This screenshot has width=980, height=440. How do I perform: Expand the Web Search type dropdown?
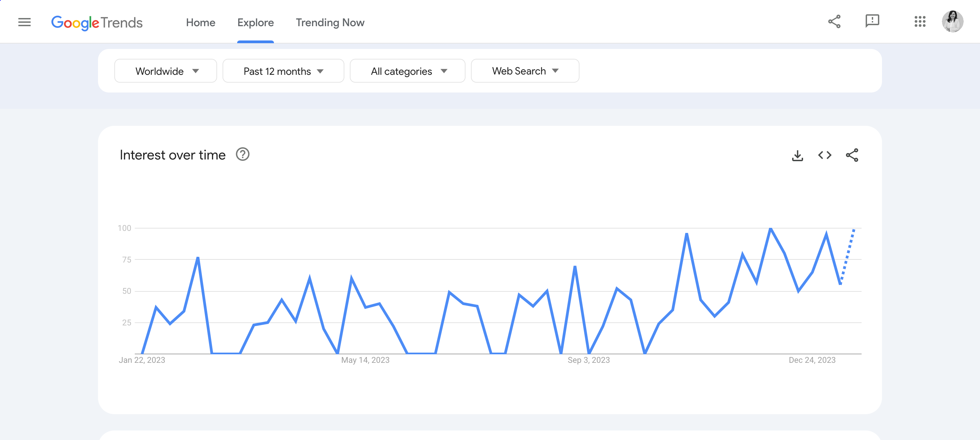click(x=524, y=70)
